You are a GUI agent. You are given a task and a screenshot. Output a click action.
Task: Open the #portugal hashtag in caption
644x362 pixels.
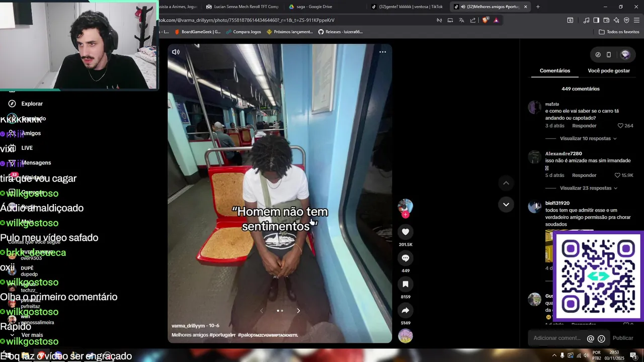pyautogui.click(x=222, y=335)
